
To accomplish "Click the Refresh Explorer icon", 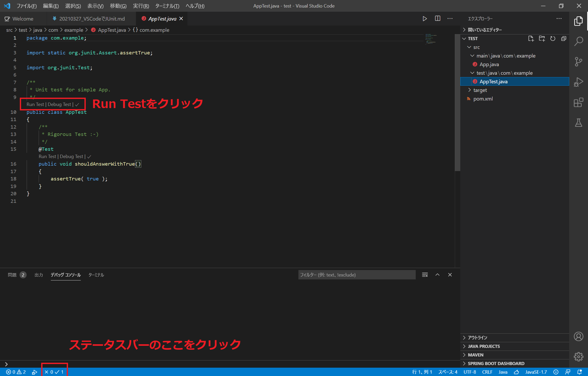I will tap(553, 39).
